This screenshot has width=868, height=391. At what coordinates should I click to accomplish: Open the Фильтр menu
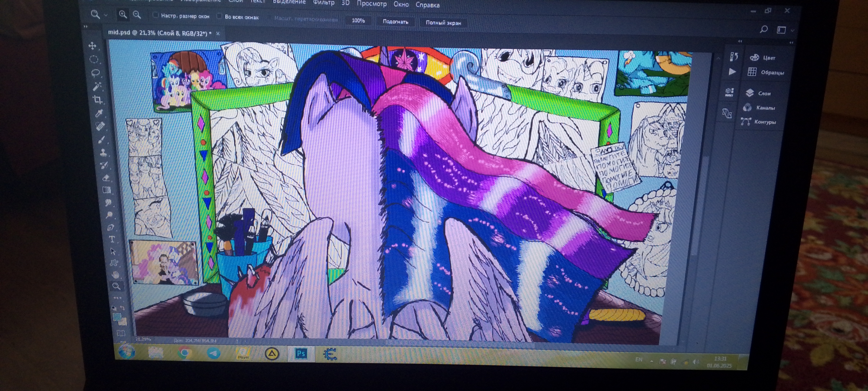pos(323,3)
